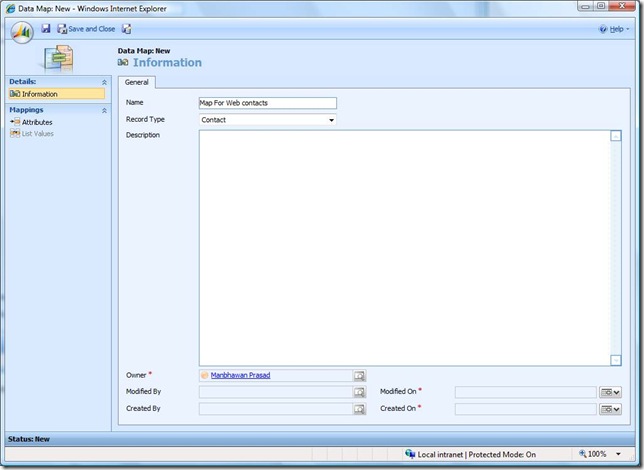Select Information in the Details section
Viewport: 644px width, 470px height.
click(x=40, y=94)
